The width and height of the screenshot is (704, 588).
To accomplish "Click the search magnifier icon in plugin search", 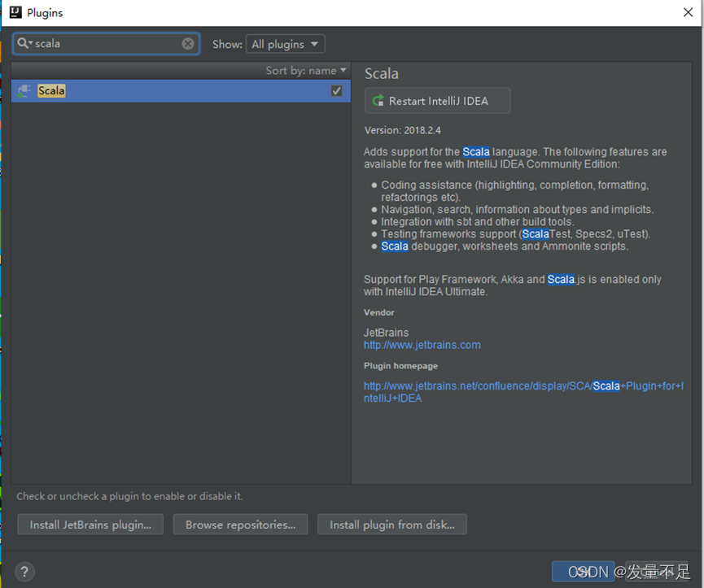I will tap(24, 43).
